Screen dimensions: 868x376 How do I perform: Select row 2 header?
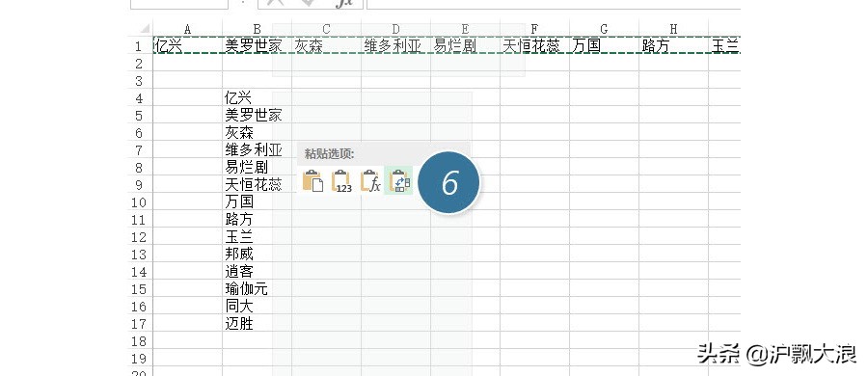point(139,63)
